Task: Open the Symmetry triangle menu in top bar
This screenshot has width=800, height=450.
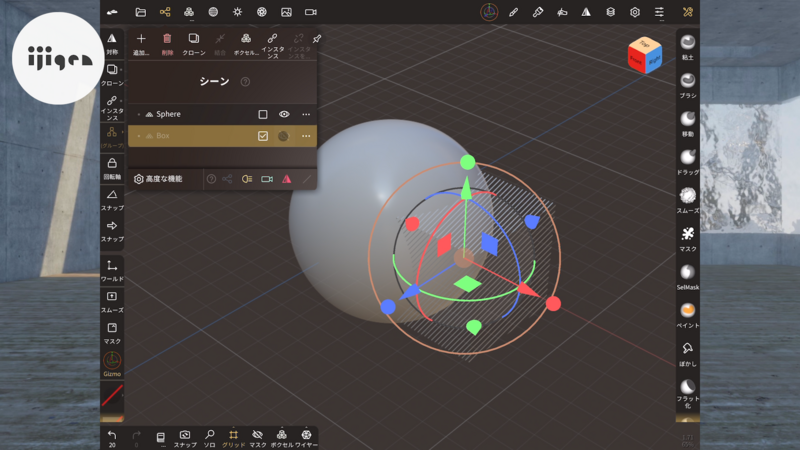Action: pyautogui.click(x=586, y=12)
